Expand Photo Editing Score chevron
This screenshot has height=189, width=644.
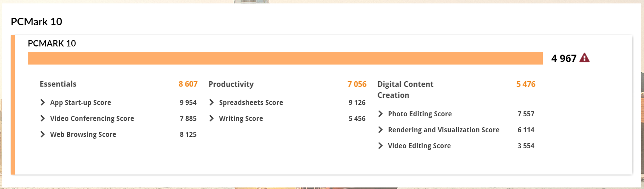(380, 114)
